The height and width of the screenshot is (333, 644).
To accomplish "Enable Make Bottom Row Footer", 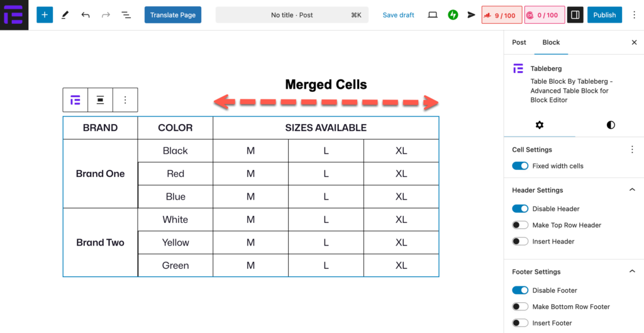I will click(x=520, y=307).
